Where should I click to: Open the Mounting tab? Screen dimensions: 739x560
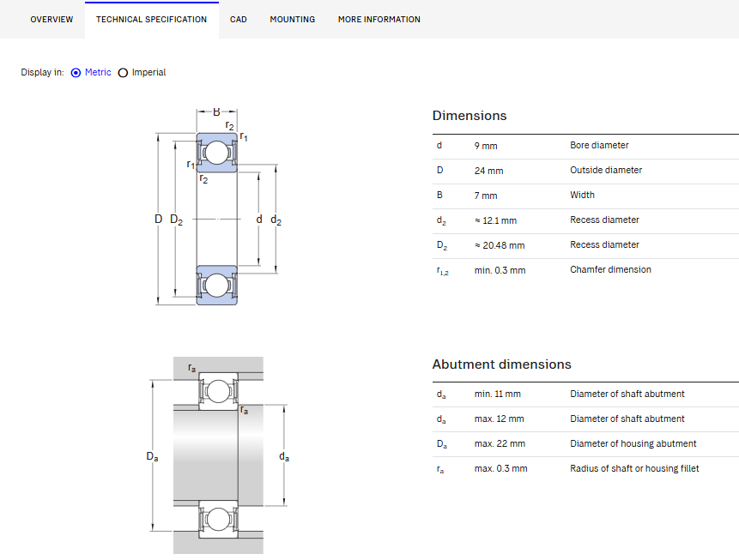(292, 20)
